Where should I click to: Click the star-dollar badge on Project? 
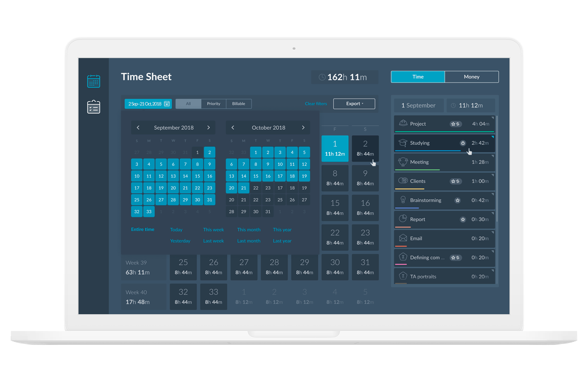click(455, 124)
